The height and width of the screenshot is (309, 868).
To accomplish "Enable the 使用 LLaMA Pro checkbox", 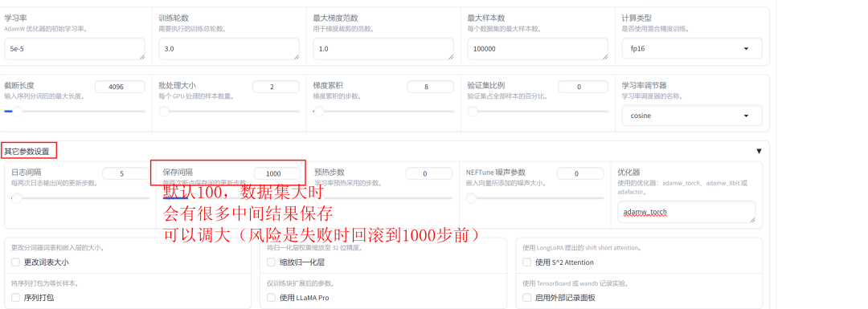I will (x=272, y=298).
